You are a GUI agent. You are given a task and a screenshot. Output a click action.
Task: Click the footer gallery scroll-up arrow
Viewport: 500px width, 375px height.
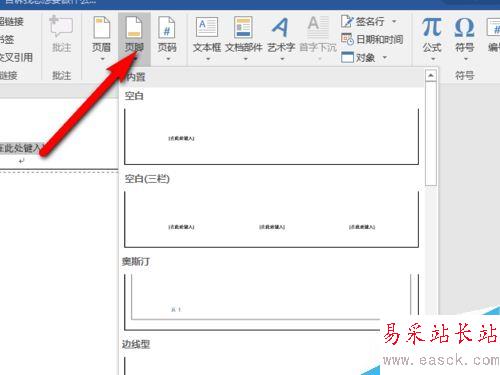point(431,76)
